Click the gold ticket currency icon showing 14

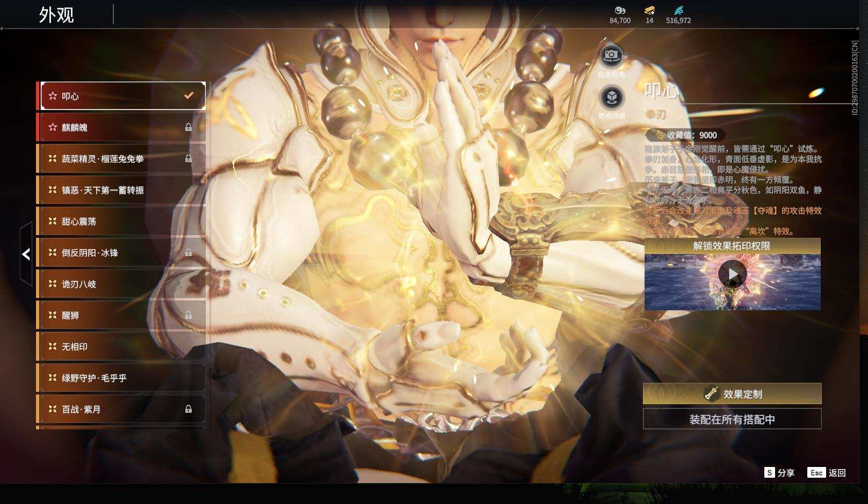coord(649,10)
